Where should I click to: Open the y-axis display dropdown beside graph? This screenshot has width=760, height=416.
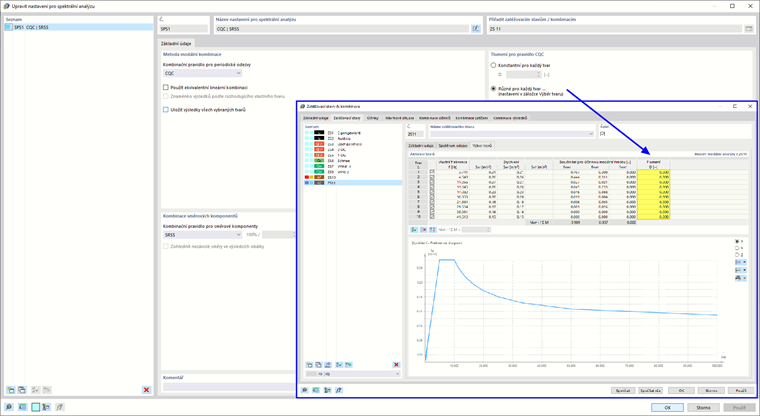point(741,270)
